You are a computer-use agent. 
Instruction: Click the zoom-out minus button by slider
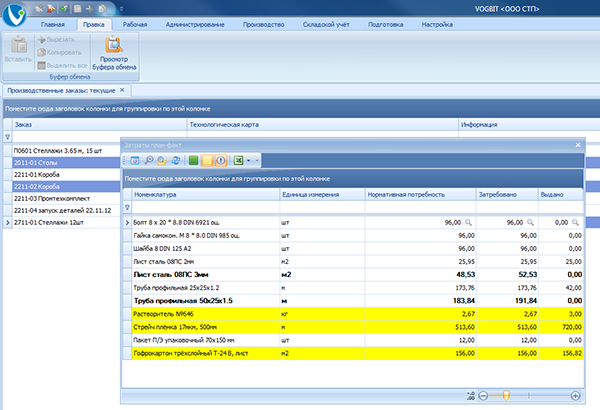pos(484,396)
